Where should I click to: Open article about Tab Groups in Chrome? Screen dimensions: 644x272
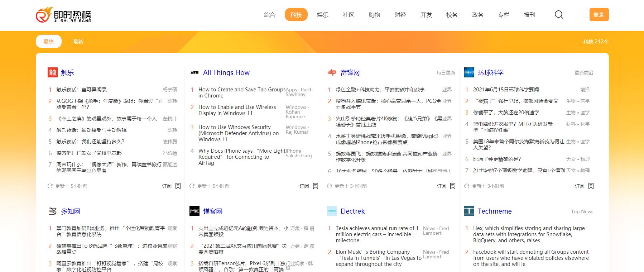point(242,92)
